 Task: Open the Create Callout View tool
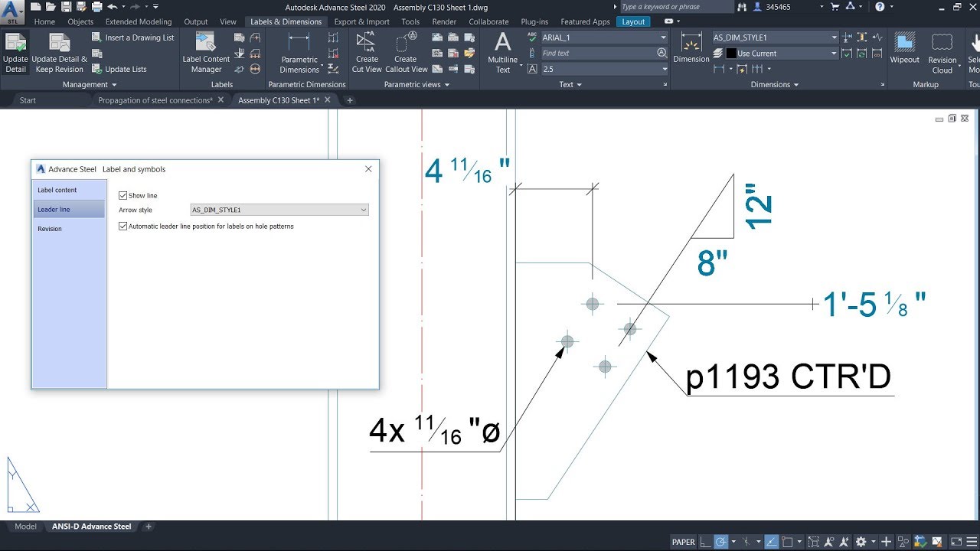406,54
